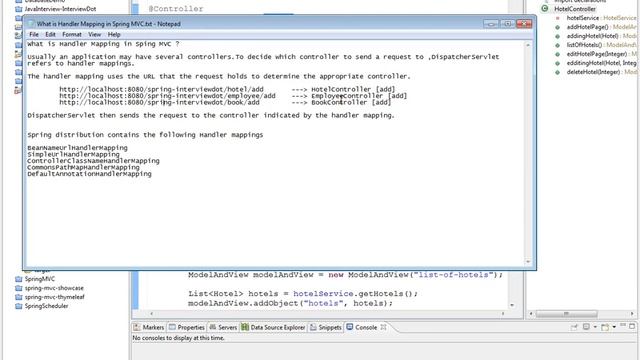The width and height of the screenshot is (640, 360).
Task: Open the Data Source Explorer tab
Action: 278,327
